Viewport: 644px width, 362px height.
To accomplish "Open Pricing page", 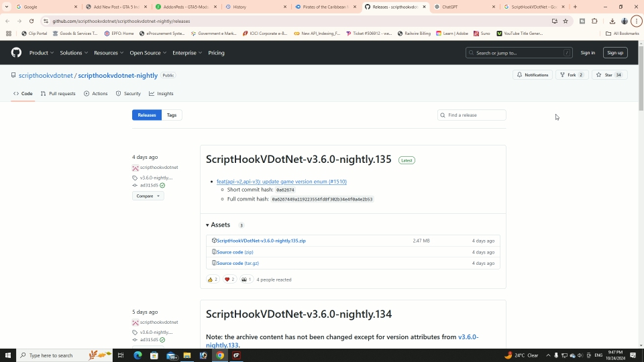I will pos(216,52).
